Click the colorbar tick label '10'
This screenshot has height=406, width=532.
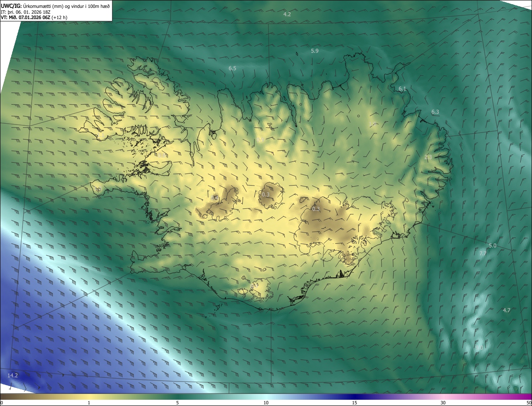tap(266, 403)
